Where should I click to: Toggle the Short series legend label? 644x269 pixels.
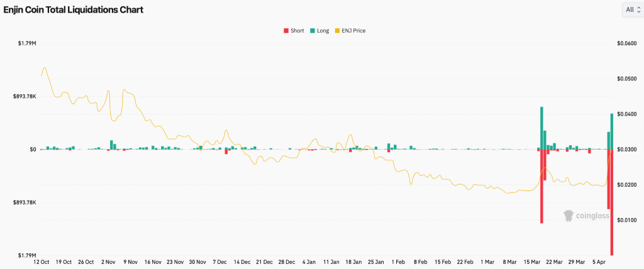(x=297, y=30)
